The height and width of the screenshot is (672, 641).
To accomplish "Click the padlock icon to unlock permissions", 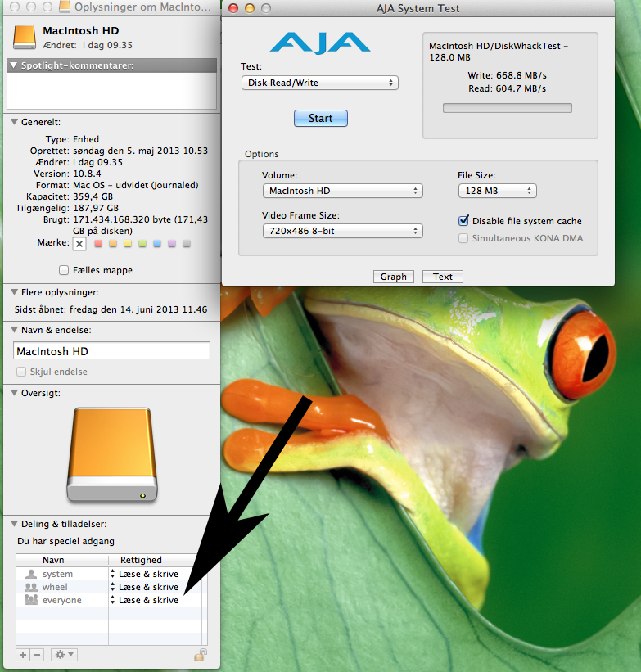I will pos(201,655).
